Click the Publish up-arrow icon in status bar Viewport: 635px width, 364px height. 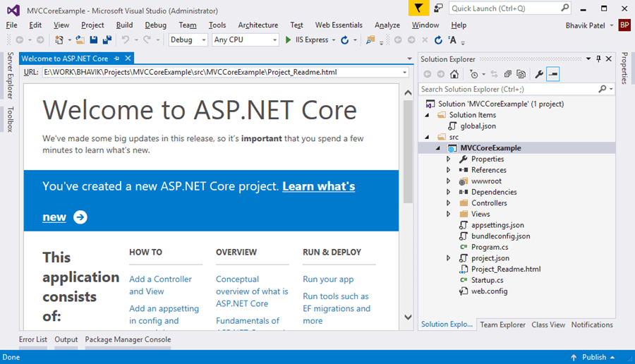coord(574,357)
